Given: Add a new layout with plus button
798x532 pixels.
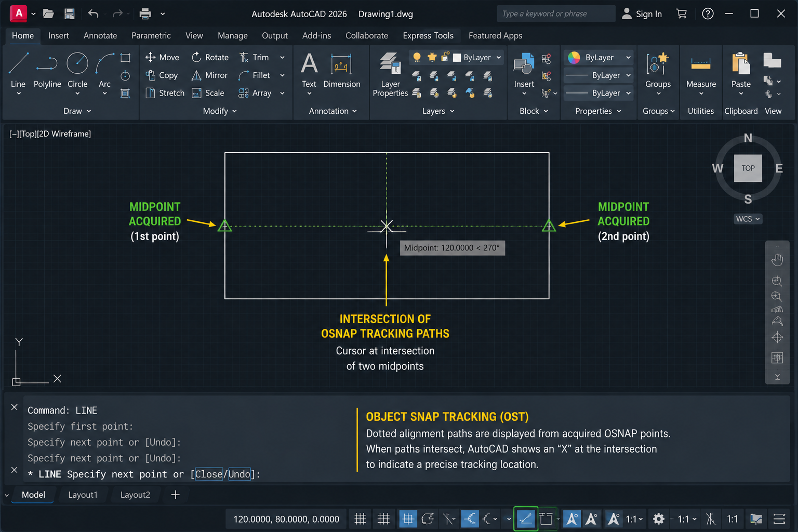Looking at the screenshot, I should tap(176, 495).
